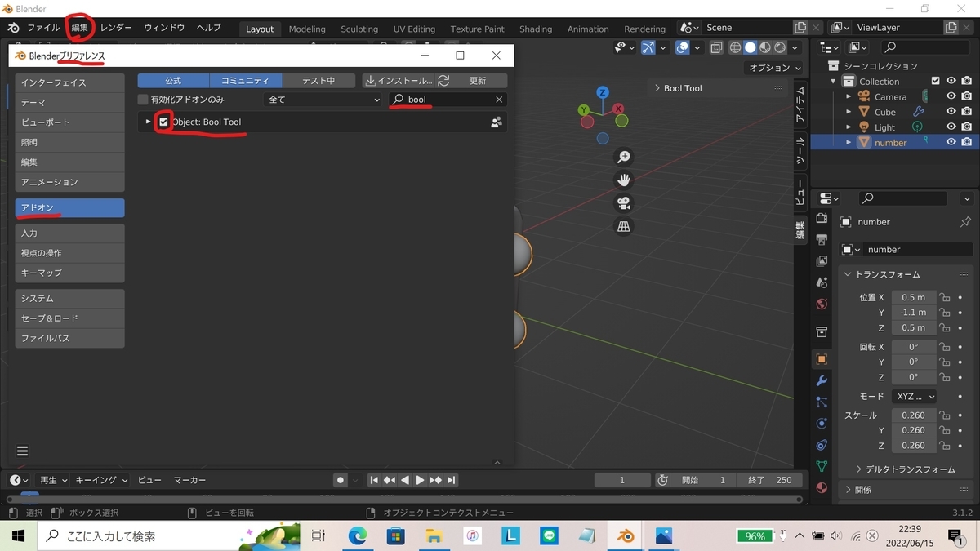Expand Cube in outliner tree
Image resolution: width=980 pixels, height=551 pixels.
pyautogui.click(x=849, y=112)
